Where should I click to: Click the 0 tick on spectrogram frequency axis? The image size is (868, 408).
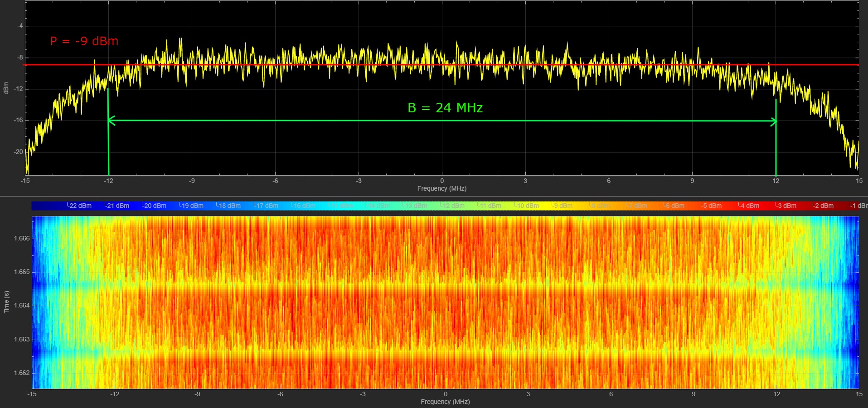[x=446, y=394]
